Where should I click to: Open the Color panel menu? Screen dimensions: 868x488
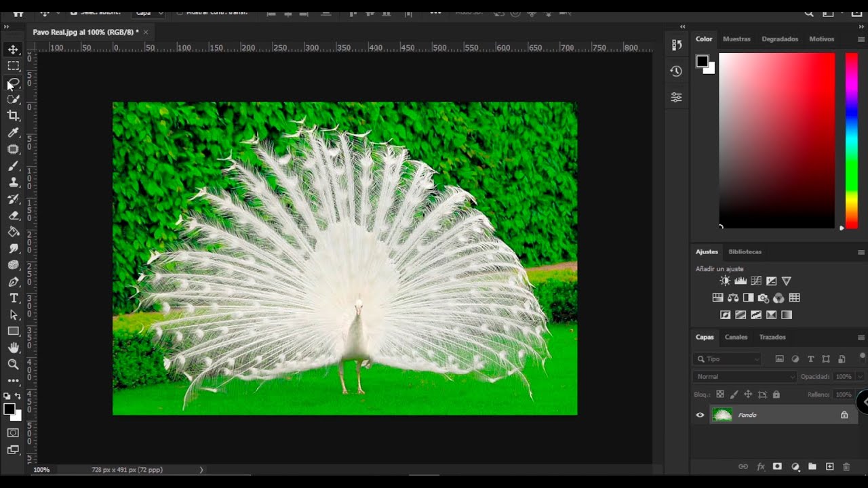click(x=861, y=39)
